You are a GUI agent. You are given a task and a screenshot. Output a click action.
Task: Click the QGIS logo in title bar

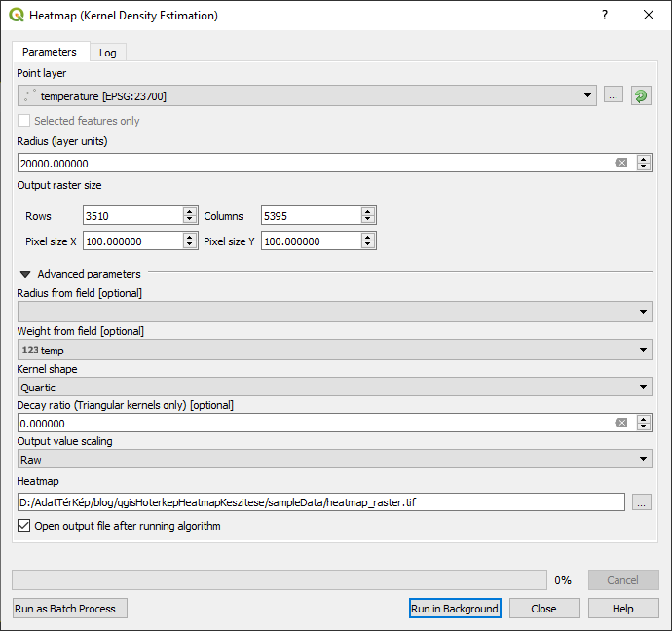[17, 15]
